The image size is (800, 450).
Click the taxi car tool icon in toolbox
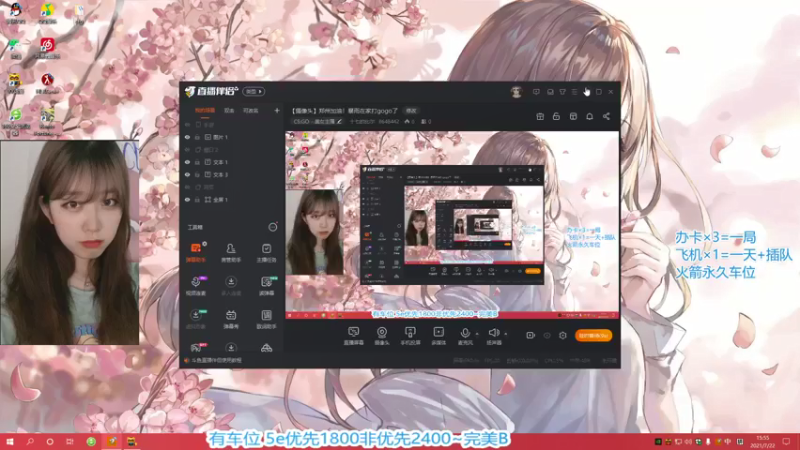(x=266, y=348)
